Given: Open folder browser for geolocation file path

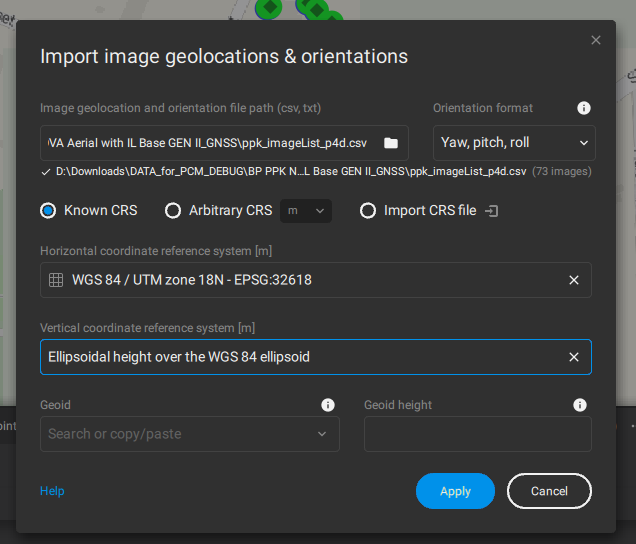Looking at the screenshot, I should tap(391, 143).
